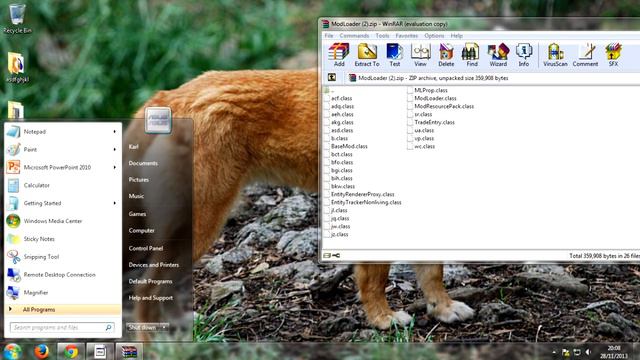This screenshot has width=640, height=360.
Task: Click the key icon in WinRAR status bar
Action: pos(336,256)
